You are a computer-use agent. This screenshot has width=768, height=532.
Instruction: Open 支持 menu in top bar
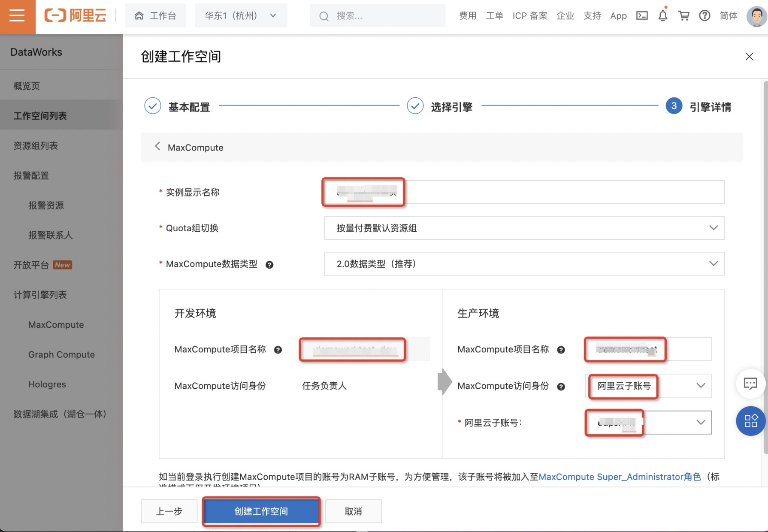point(592,16)
